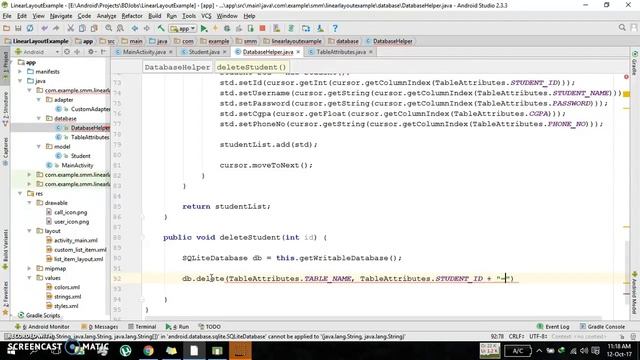The height and width of the screenshot is (360, 640).
Task: Click the Project Structure toolbar icon
Action: point(306,28)
